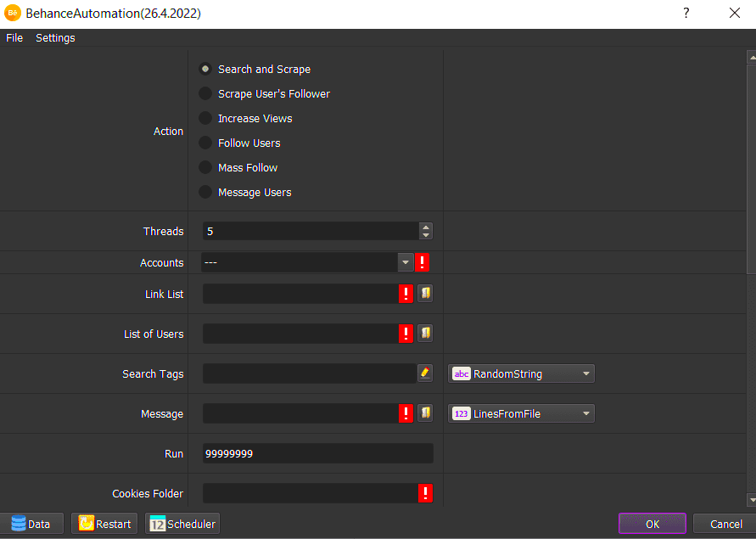The image size is (756, 539).
Task: Open the RandomString type dropdown
Action: point(521,373)
